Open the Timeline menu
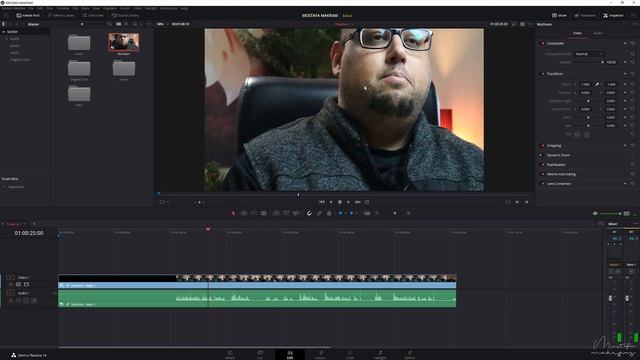640x360 pixels. point(62,8)
